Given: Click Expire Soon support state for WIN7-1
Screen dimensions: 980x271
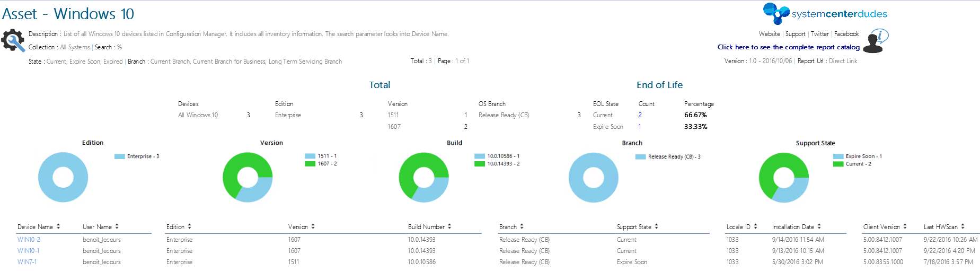Looking at the screenshot, I should [x=632, y=262].
